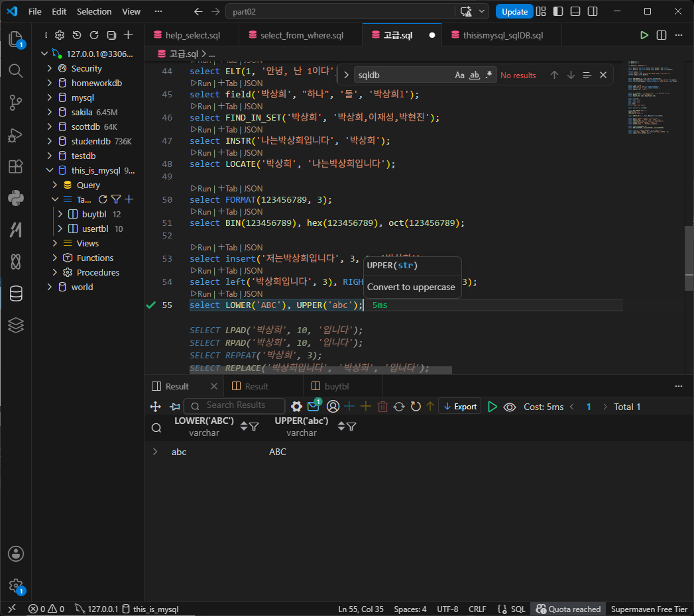The height and width of the screenshot is (616, 694).
Task: Expand the sakila database
Action: coord(50,113)
